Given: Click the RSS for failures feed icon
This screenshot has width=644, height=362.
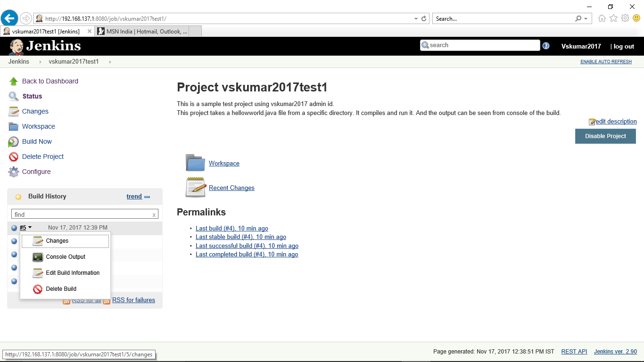Looking at the screenshot, I should 107,300.
